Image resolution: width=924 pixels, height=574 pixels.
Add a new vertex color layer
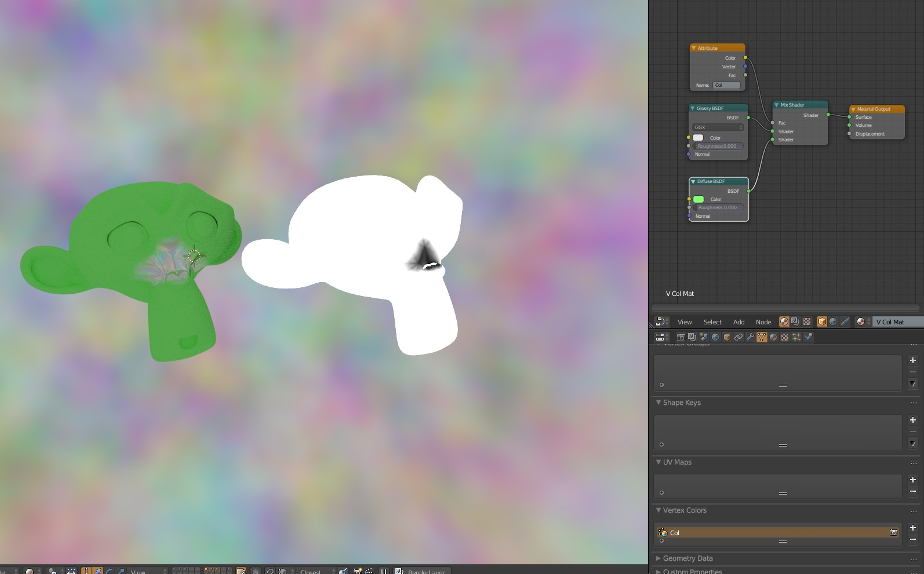tap(913, 528)
